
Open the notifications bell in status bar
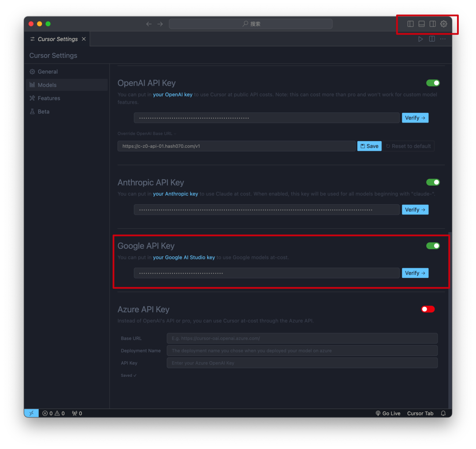(443, 413)
